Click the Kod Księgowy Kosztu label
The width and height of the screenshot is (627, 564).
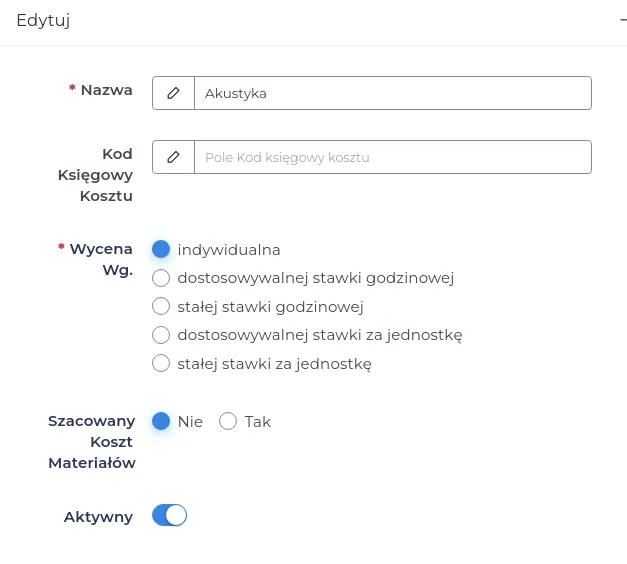[95, 175]
